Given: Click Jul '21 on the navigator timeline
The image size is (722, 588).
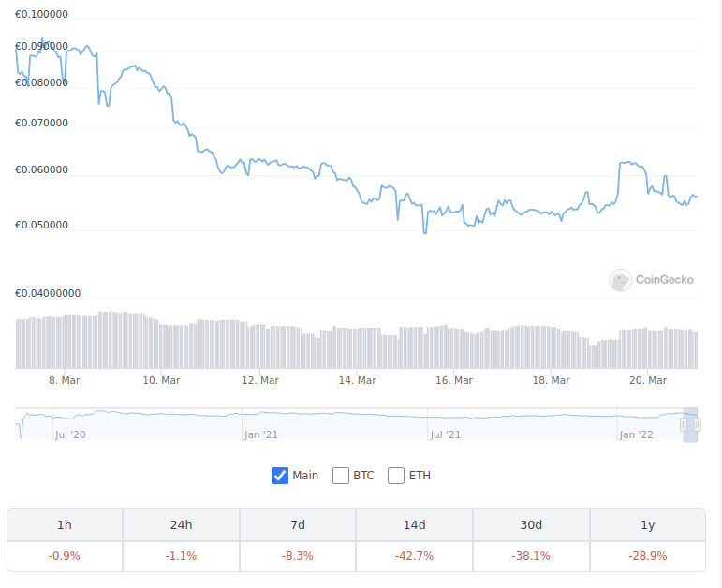Looking at the screenshot, I should coord(445,434).
